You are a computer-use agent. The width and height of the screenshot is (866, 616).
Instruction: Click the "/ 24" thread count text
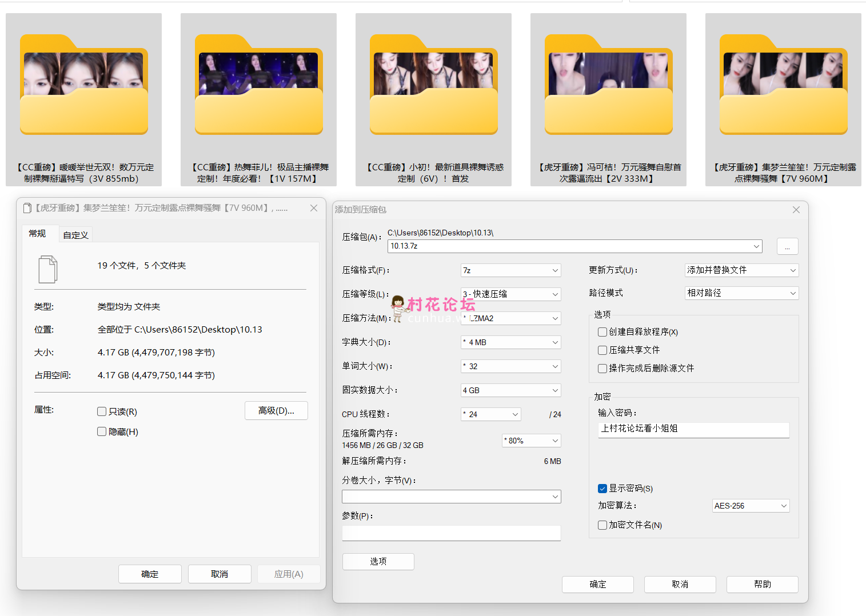point(555,414)
